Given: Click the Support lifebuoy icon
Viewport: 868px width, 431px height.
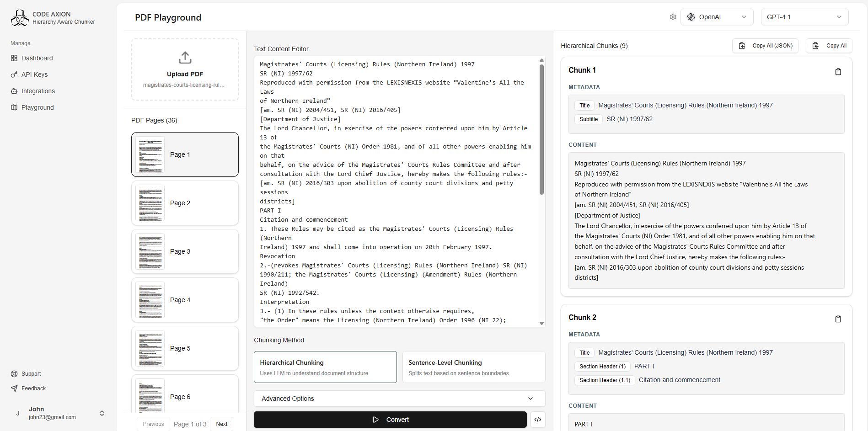Looking at the screenshot, I should click(x=14, y=374).
